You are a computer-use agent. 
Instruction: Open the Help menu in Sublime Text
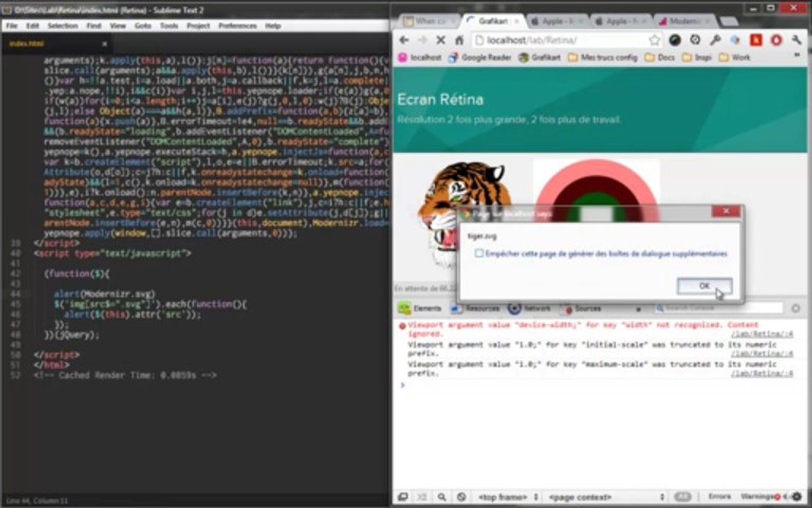tap(273, 25)
